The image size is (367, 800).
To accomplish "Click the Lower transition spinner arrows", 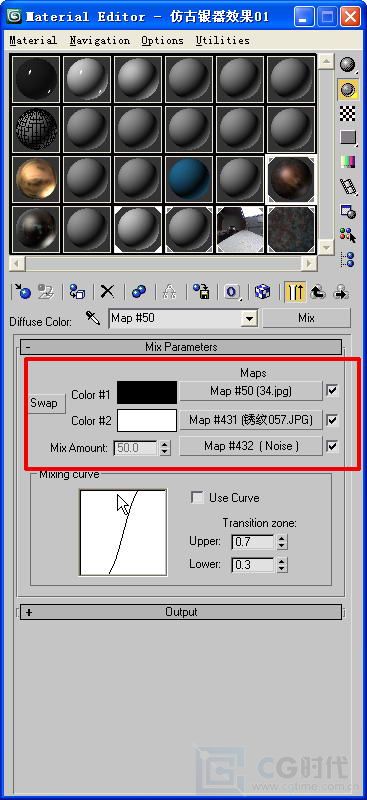I will point(282,565).
